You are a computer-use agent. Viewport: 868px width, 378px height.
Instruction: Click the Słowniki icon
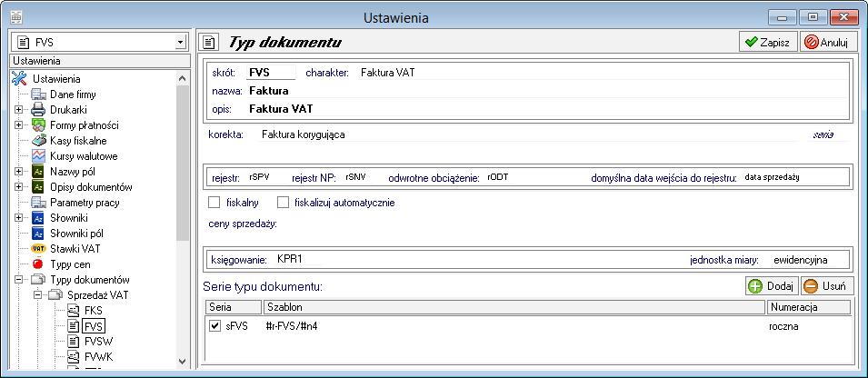pos(39,218)
